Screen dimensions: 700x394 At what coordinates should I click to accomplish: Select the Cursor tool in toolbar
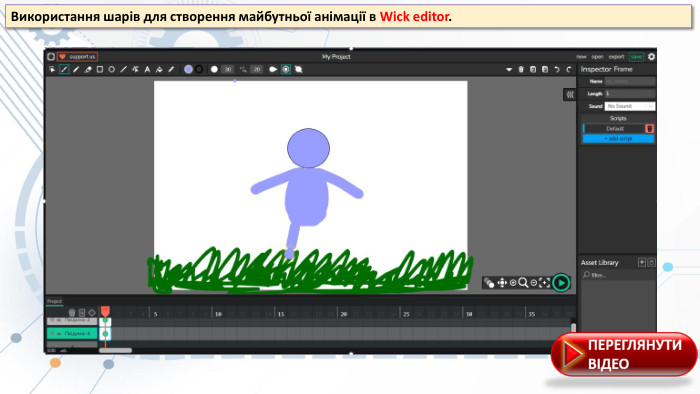pos(52,69)
